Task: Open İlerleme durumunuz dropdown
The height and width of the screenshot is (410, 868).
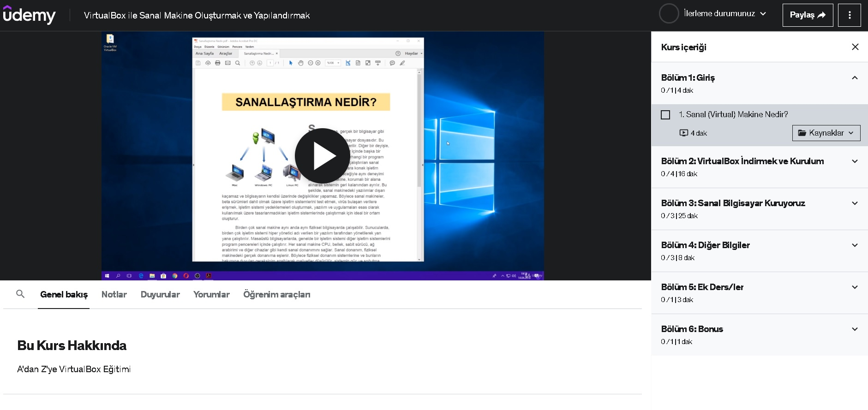Action: pos(725,13)
